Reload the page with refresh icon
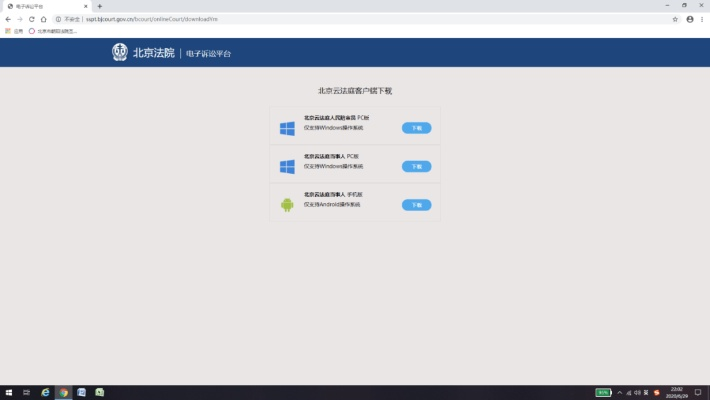This screenshot has width=710, height=400. pyautogui.click(x=32, y=19)
